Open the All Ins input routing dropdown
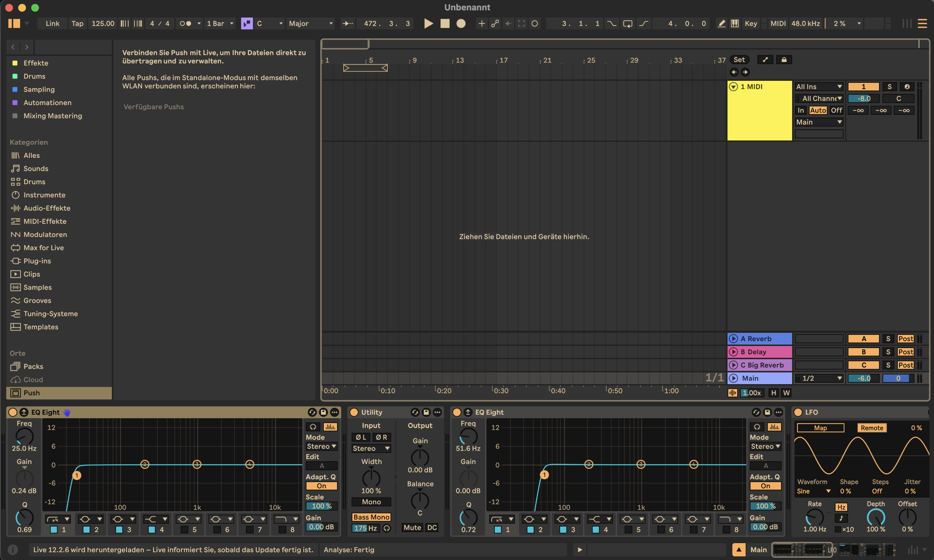 818,86
